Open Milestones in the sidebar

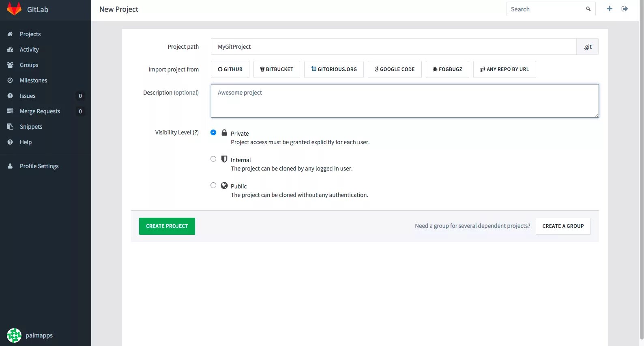(x=45, y=80)
